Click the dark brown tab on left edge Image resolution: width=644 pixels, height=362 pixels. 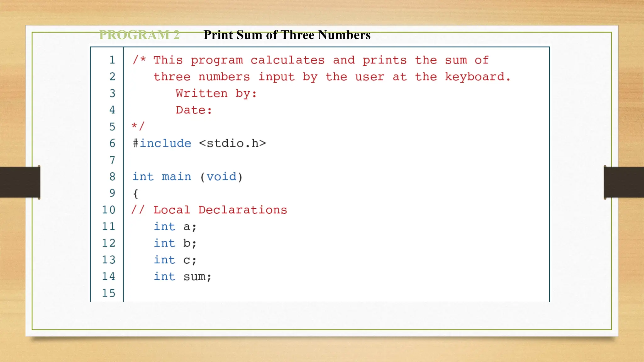pyautogui.click(x=20, y=182)
